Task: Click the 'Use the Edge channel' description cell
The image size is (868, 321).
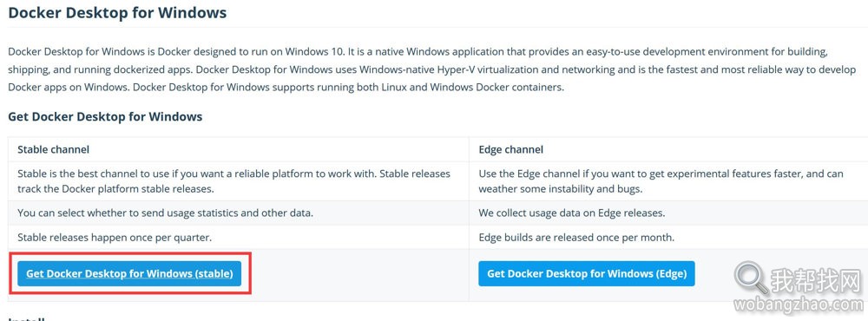Action: [668, 181]
